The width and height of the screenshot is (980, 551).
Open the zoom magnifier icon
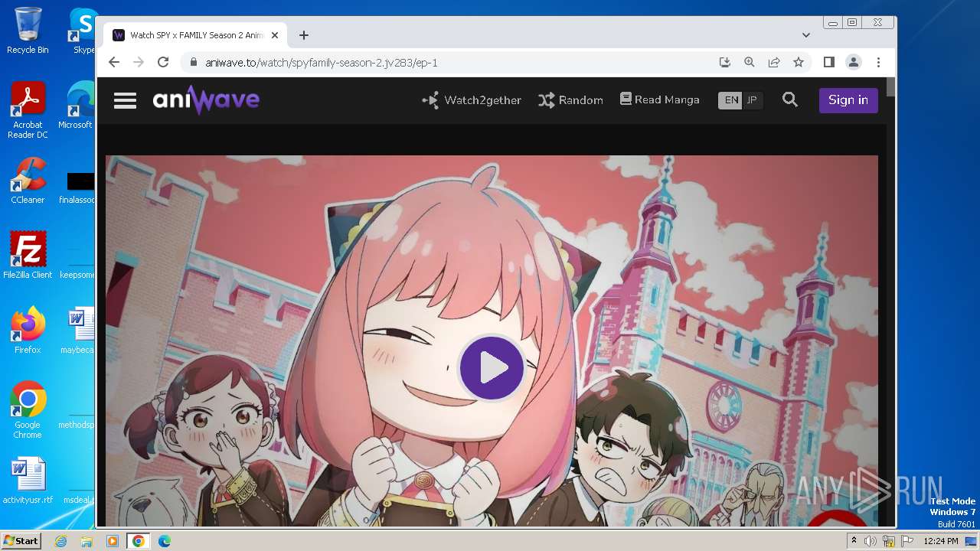tap(750, 62)
